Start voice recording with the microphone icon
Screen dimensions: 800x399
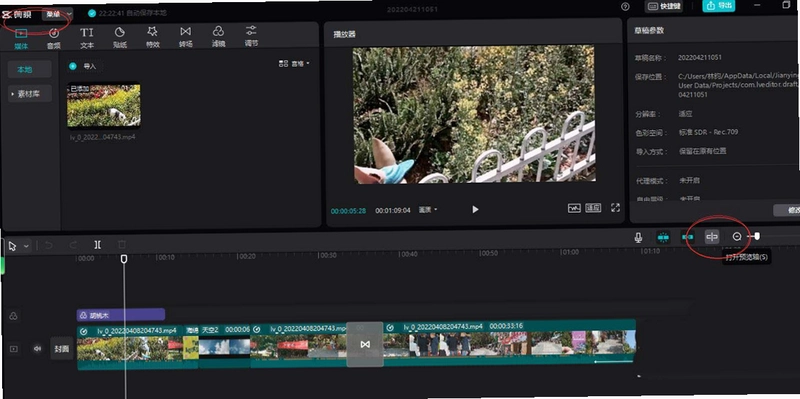(x=638, y=237)
